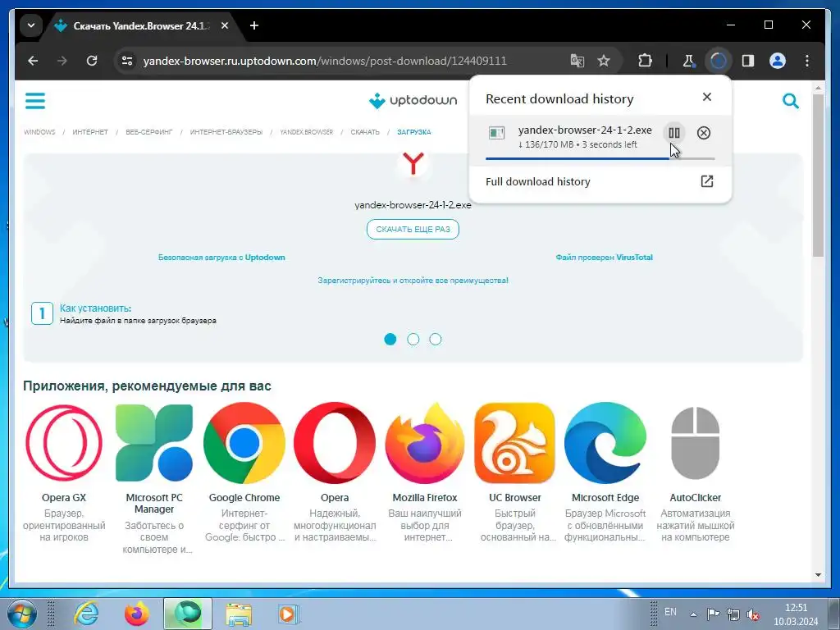Launch Firefox from the taskbar

(x=136, y=613)
